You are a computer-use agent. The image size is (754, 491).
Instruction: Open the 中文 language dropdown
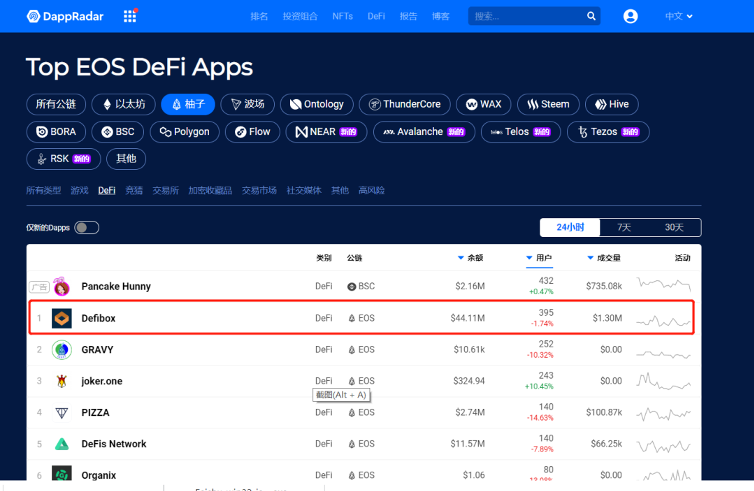[679, 16]
